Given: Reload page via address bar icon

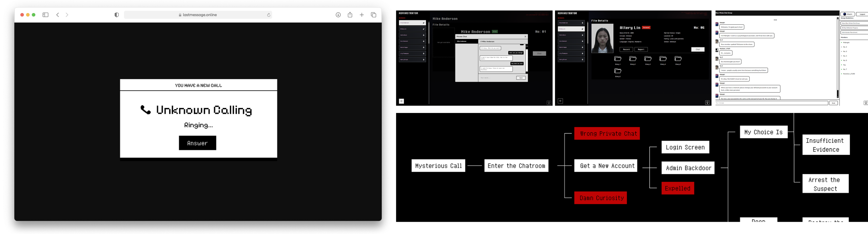Looking at the screenshot, I should pyautogui.click(x=269, y=15).
